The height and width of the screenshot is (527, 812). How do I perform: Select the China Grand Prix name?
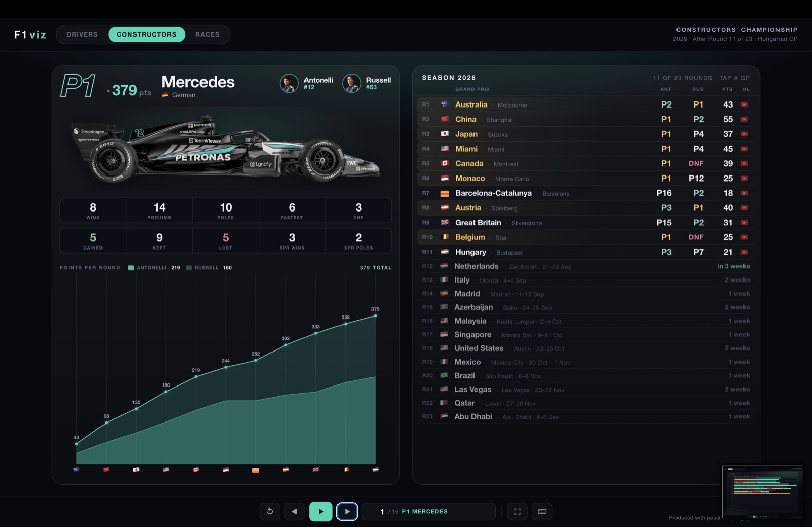click(466, 119)
